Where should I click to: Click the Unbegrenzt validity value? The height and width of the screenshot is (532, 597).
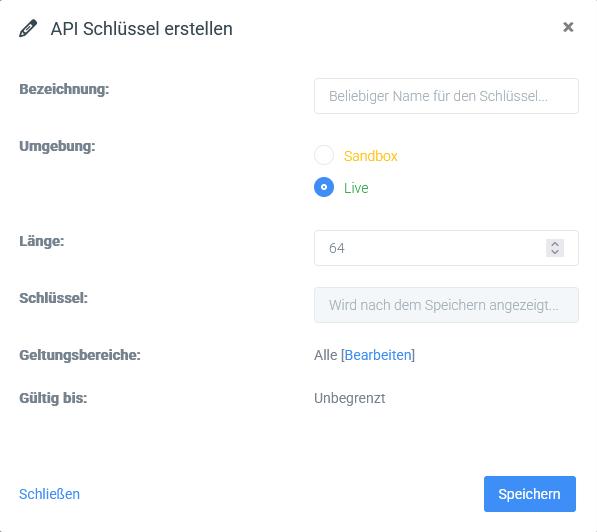(350, 398)
